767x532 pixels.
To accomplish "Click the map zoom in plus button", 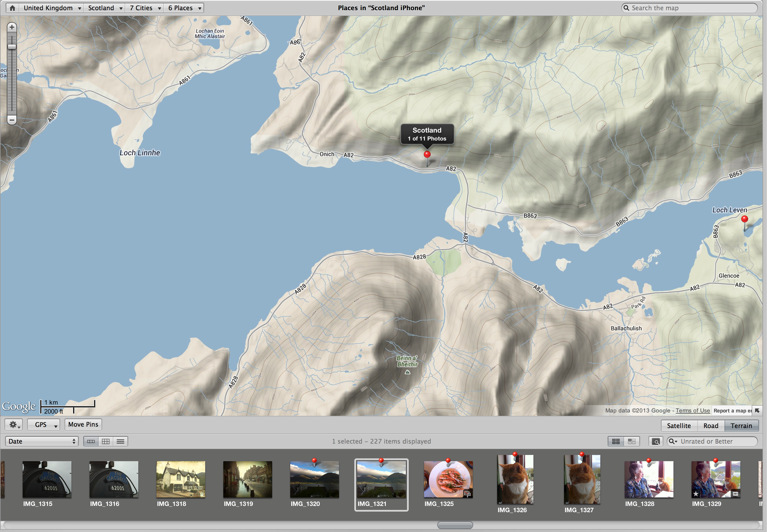I will [12, 27].
